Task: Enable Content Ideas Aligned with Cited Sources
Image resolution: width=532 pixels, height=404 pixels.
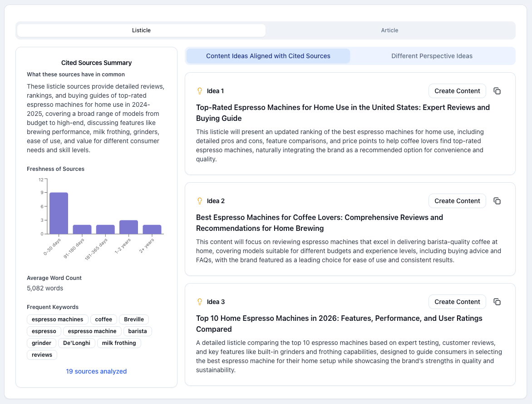Action: (267, 55)
